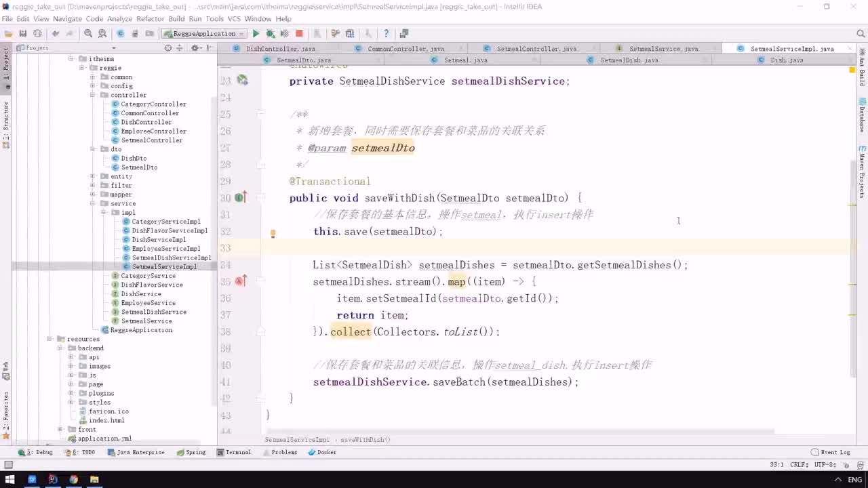Viewport: 868px width, 488px height.
Task: Hide the Project panel with hide icon
Action: tap(210, 47)
